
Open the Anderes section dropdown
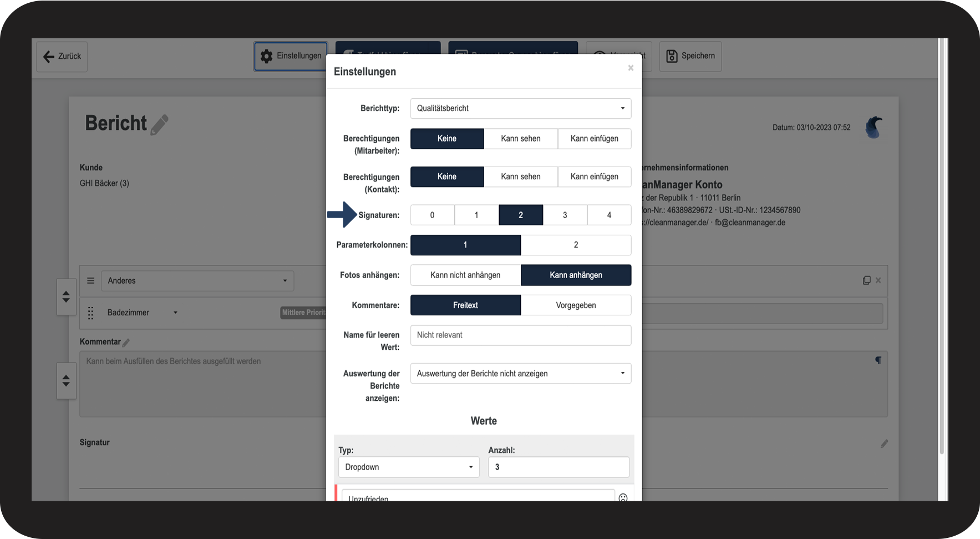(197, 281)
